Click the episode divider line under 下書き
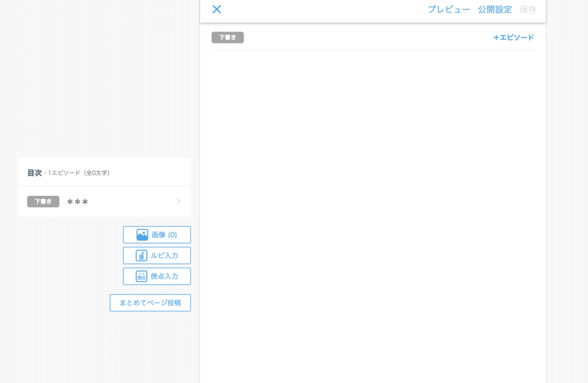Image resolution: width=588 pixels, height=383 pixels. pos(372,51)
